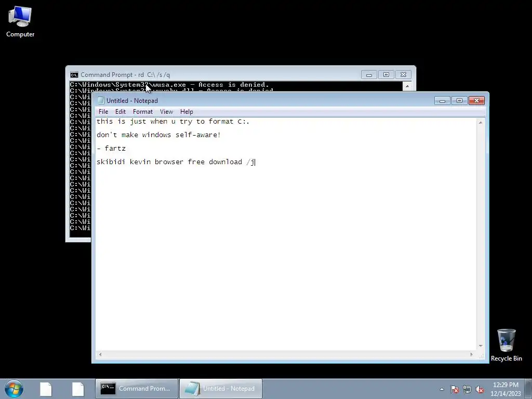This screenshot has width=532, height=399.
Task: Click the line 'this is just when u try to format C:.'
Action: click(x=173, y=122)
